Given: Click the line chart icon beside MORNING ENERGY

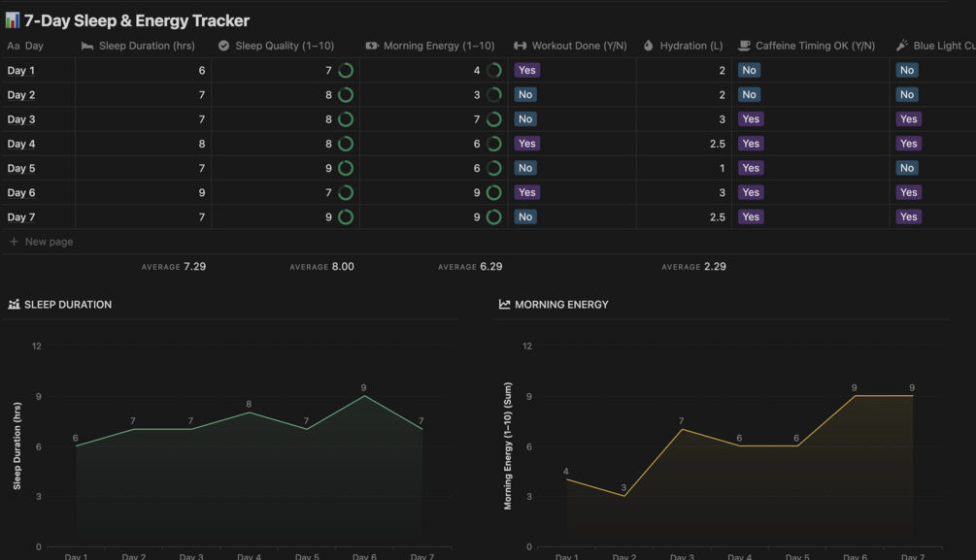Looking at the screenshot, I should point(504,305).
